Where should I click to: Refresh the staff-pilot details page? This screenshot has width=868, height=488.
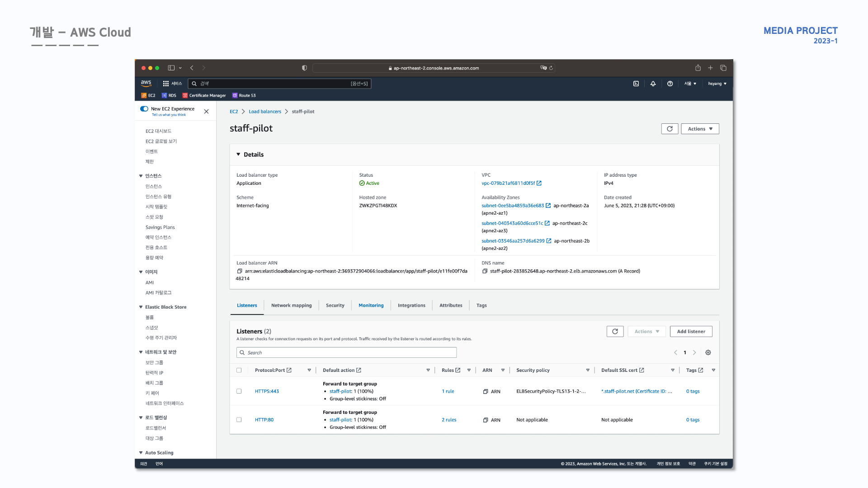(x=670, y=129)
